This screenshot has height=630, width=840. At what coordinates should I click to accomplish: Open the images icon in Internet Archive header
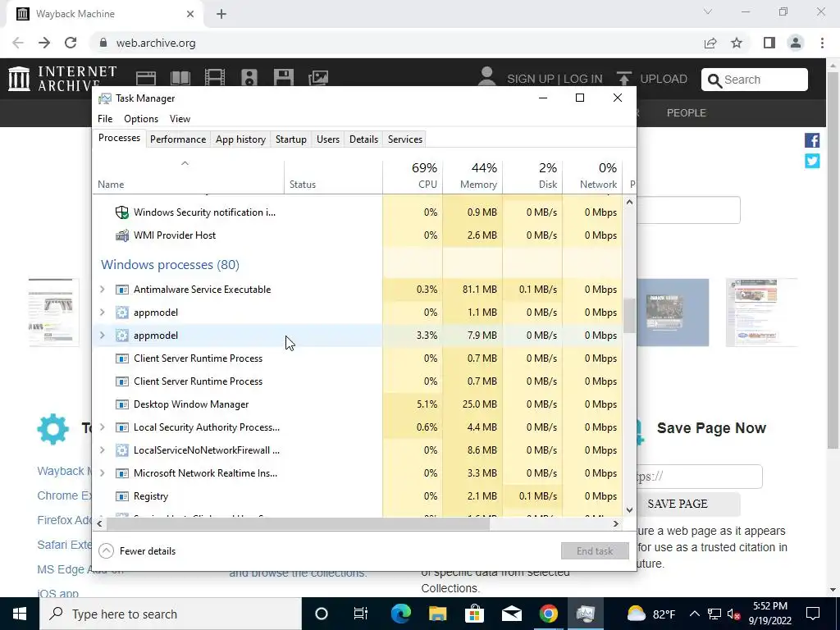(x=318, y=78)
